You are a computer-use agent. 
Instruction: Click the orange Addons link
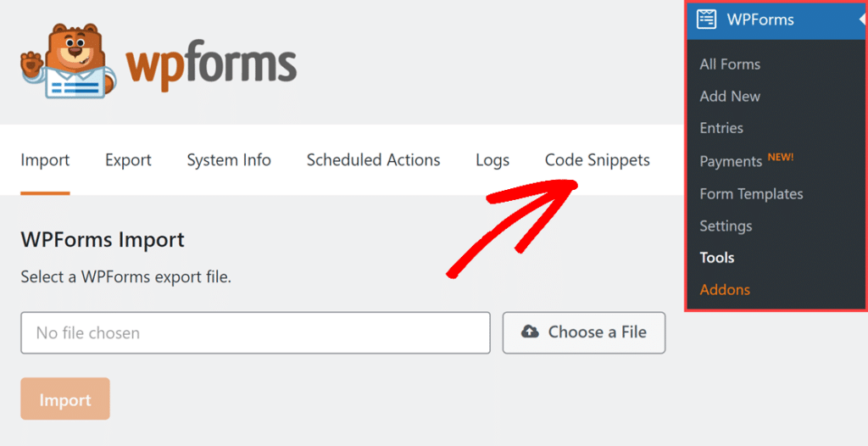pos(725,290)
